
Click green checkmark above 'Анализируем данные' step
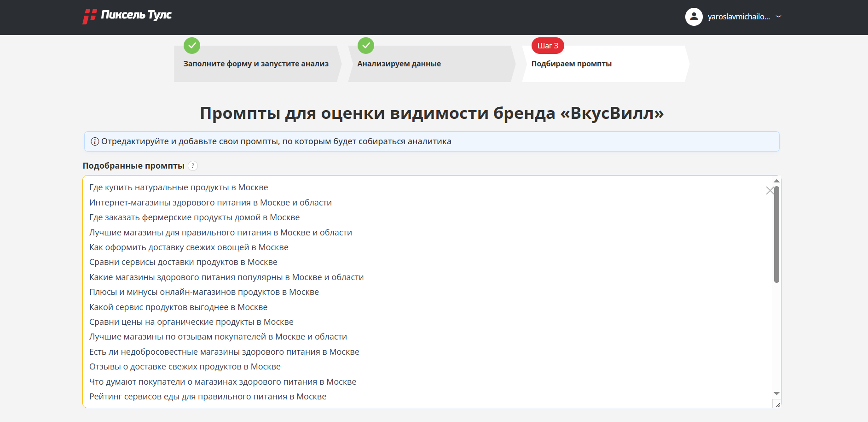[x=366, y=46]
